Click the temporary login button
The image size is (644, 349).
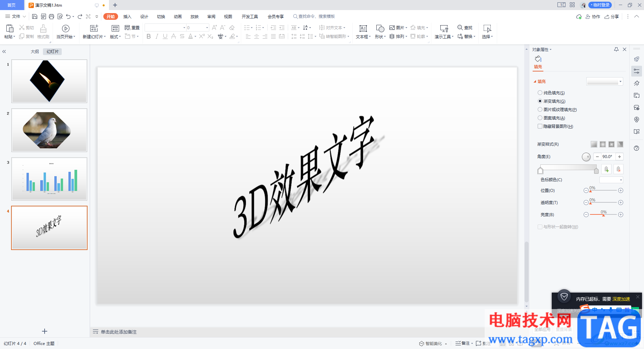click(600, 5)
